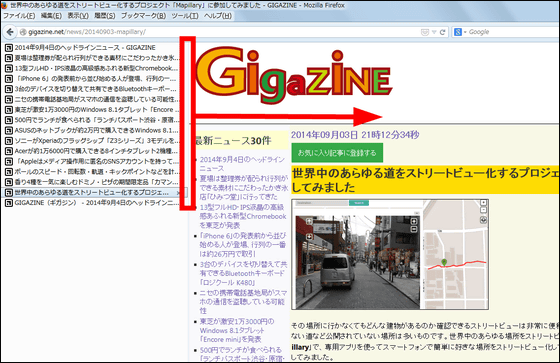Open news list link かき氷店「ひみつ堂」に行ってきた
This screenshot has width=560, height=363.
[x=244, y=188]
